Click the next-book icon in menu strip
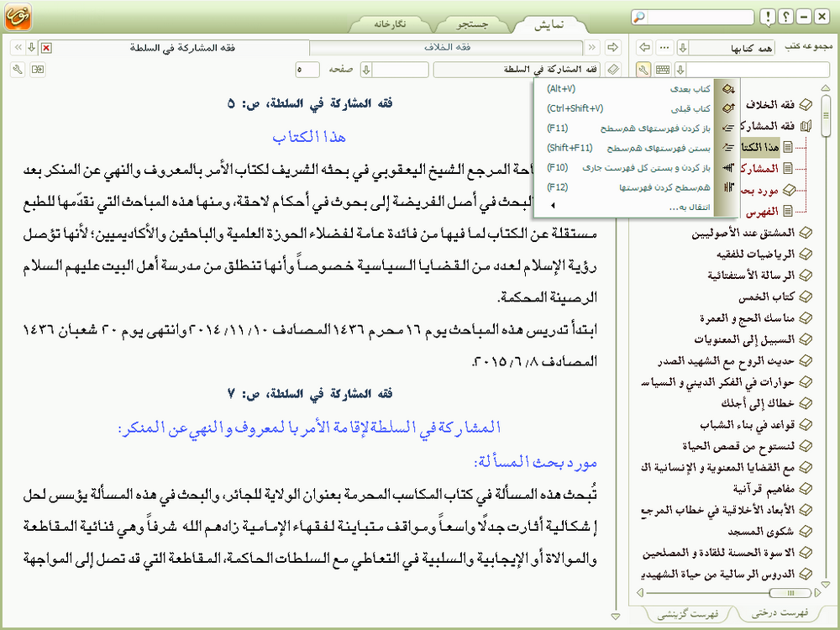Image resolution: width=840 pixels, height=630 pixels. tap(728, 89)
